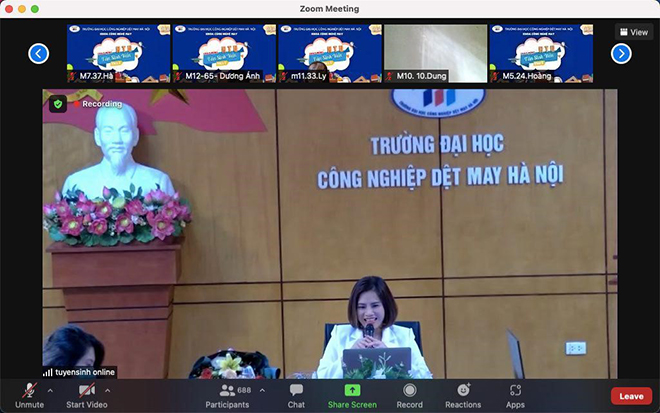Expand the arrow next to Participants
Screen dimensions: 660x413
click(262, 389)
